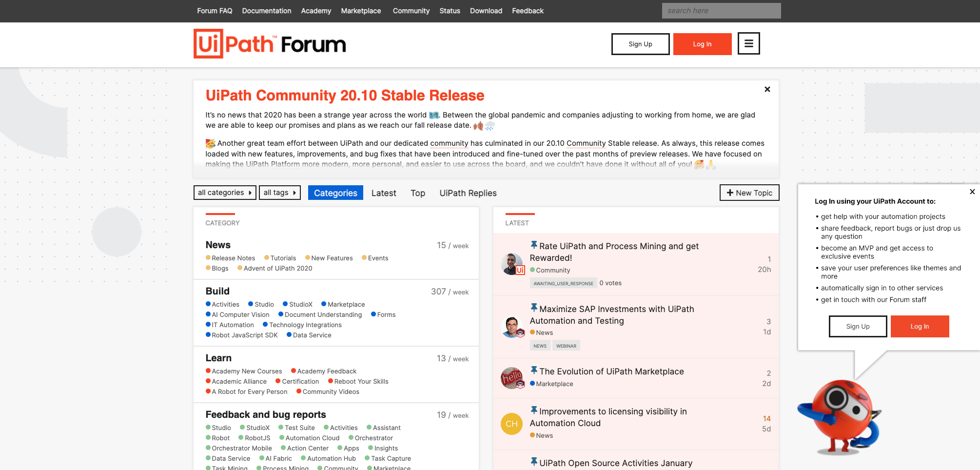This screenshot has height=470, width=980.
Task: Click Sign Up in the popup panel
Action: [858, 326]
